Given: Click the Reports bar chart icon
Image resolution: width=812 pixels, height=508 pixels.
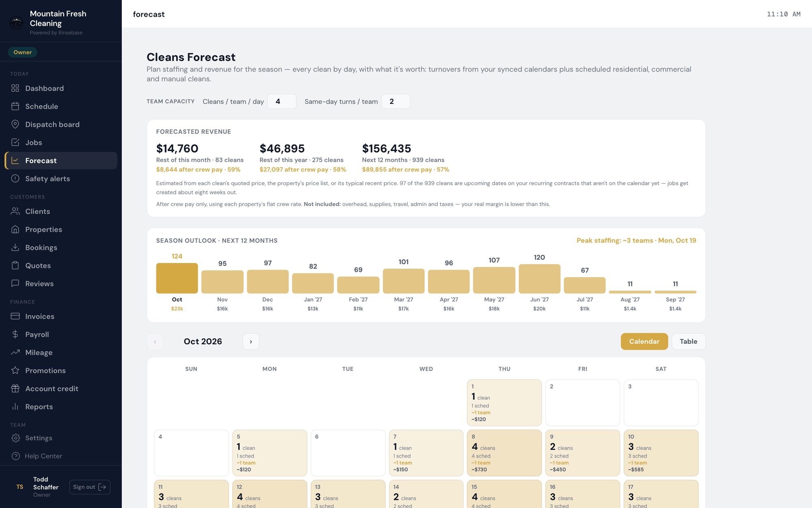Looking at the screenshot, I should pos(15,406).
